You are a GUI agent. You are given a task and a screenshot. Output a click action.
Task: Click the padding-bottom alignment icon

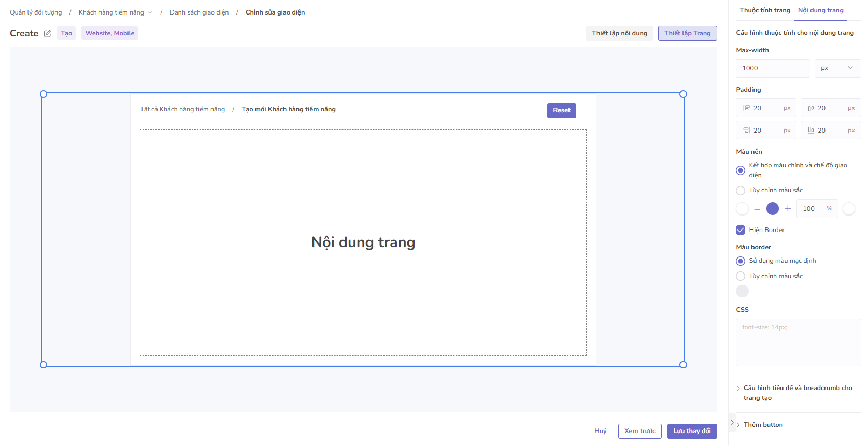(x=811, y=131)
